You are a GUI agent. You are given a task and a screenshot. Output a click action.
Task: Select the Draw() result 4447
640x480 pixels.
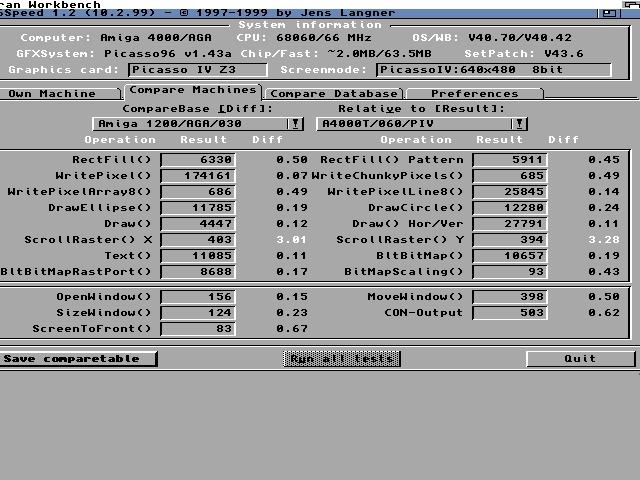(198, 224)
